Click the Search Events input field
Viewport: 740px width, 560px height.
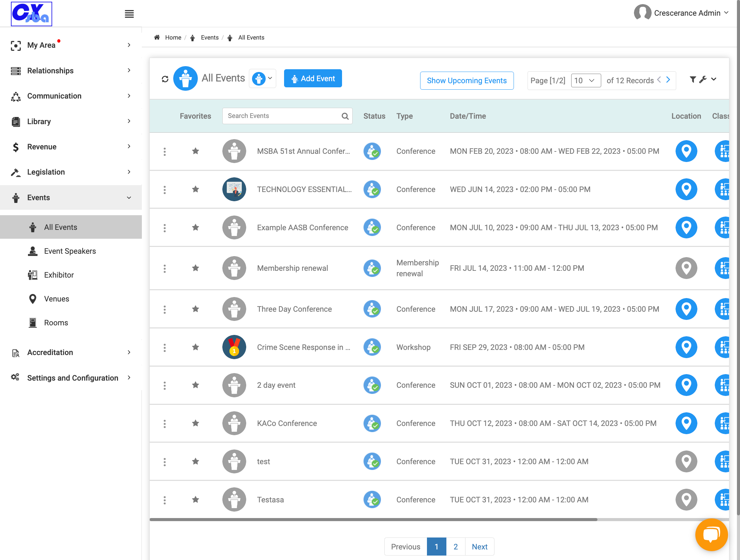tap(287, 116)
